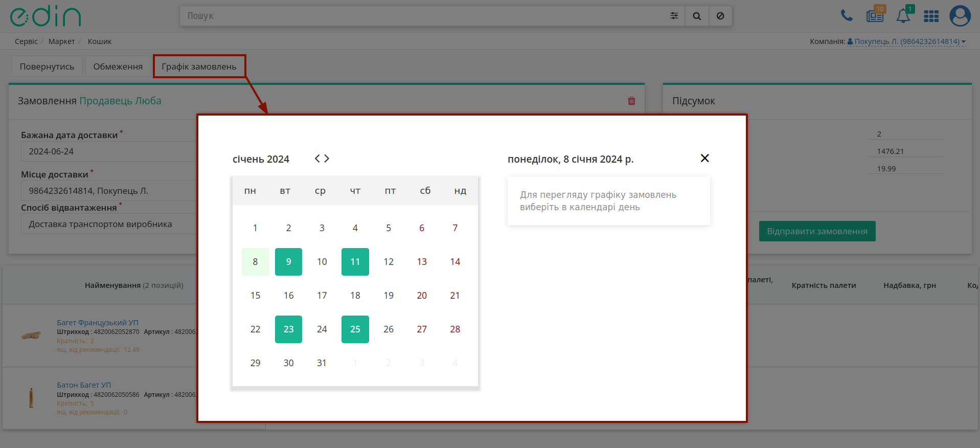Open the news icon with badge

pyautogui.click(x=875, y=16)
